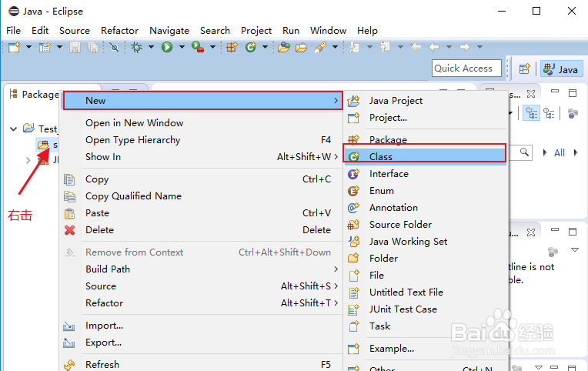Open the Run menu
This screenshot has height=371, width=588.
(291, 30)
